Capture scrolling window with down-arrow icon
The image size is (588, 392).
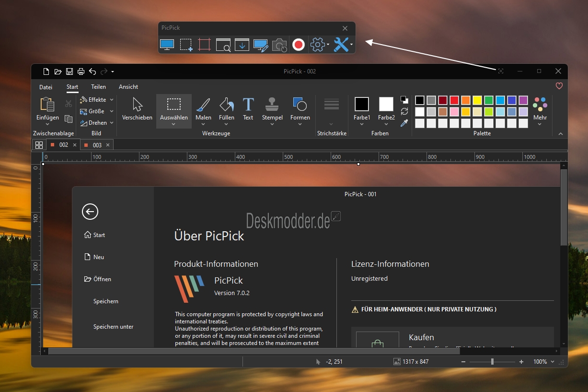242,45
